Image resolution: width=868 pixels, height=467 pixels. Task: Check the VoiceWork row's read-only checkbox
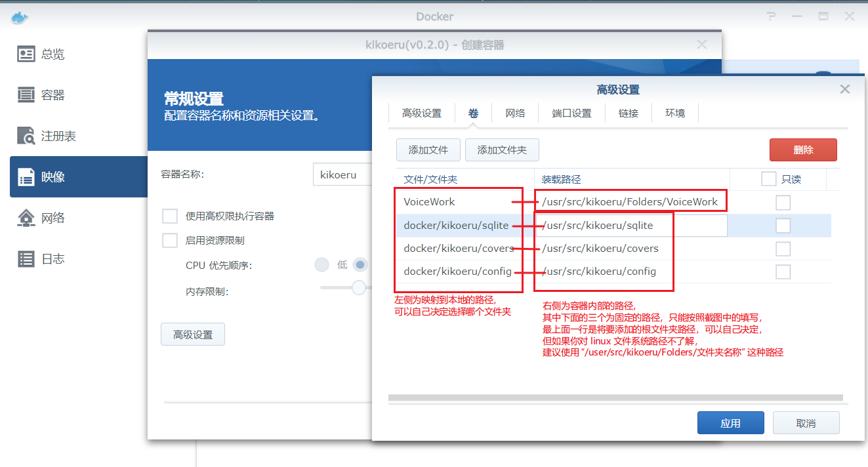click(783, 202)
